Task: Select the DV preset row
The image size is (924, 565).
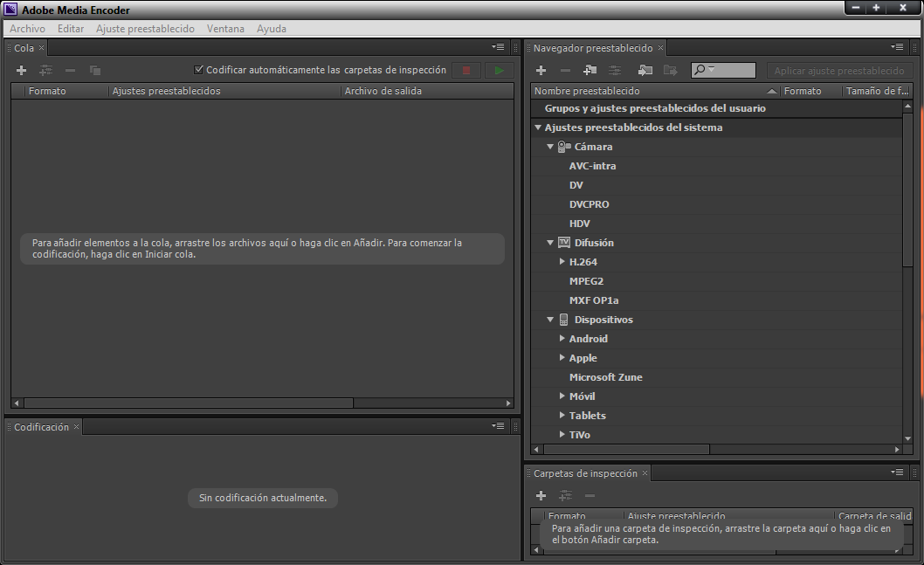Action: [716, 185]
